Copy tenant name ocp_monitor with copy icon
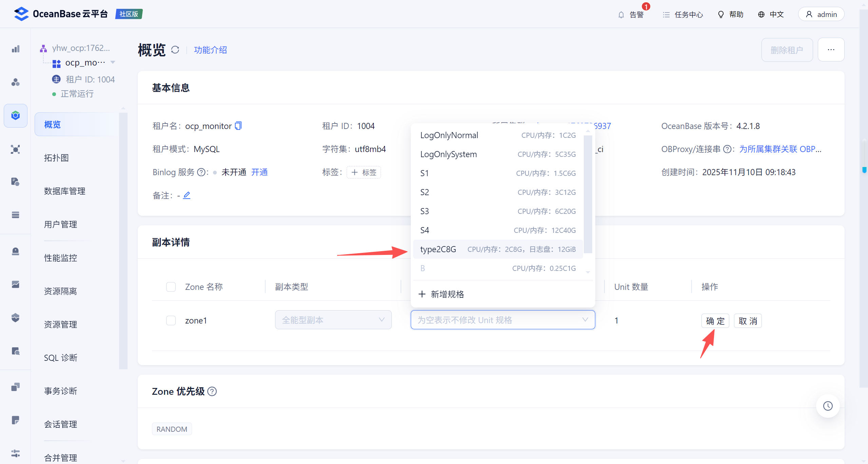The height and width of the screenshot is (464, 868). point(238,126)
